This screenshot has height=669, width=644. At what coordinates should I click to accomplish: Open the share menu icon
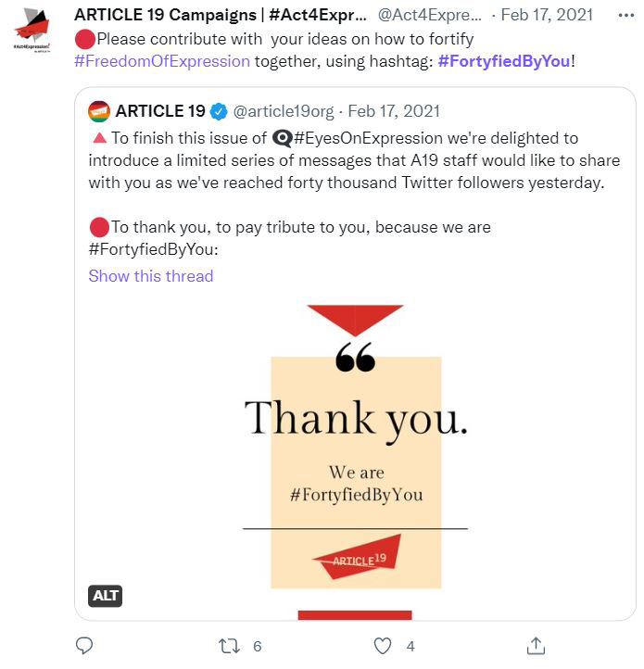pyautogui.click(x=535, y=645)
